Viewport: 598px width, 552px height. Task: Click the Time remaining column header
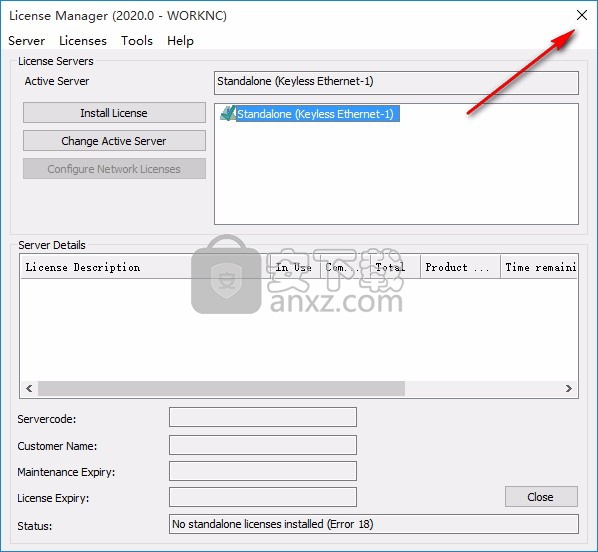click(539, 267)
